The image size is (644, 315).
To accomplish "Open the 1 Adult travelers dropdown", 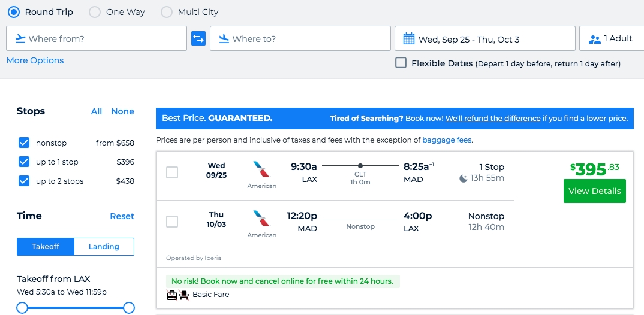I will 612,38.
